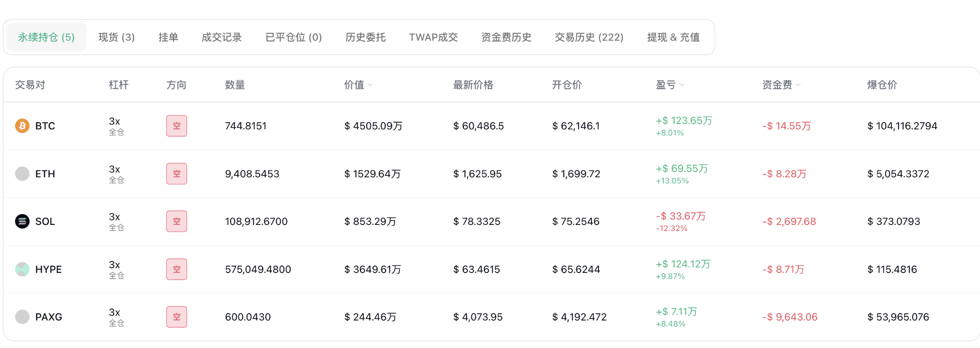The image size is (980, 348).
Task: Click the SOL coin icon
Action: 22,221
